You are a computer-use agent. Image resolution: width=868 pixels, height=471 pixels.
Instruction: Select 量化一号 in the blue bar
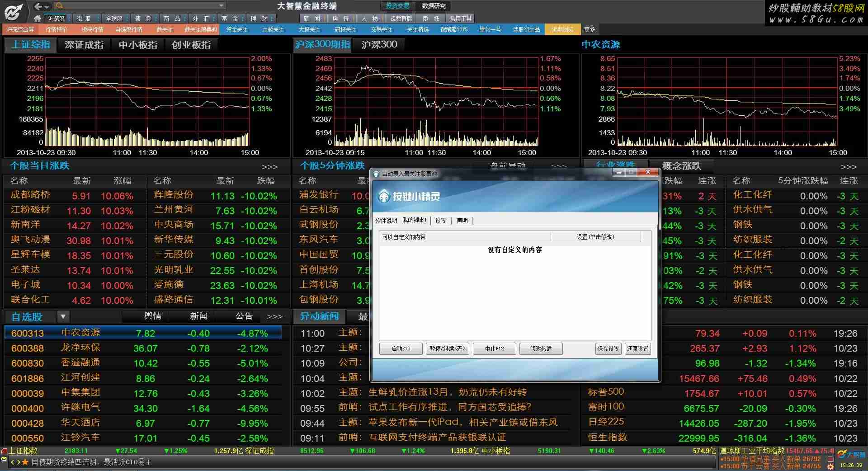[x=490, y=29]
